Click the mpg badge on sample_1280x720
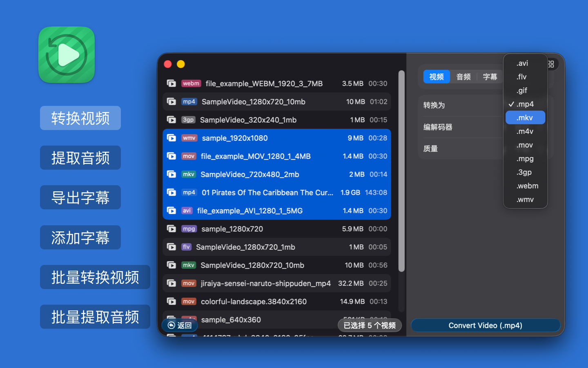 189,229
